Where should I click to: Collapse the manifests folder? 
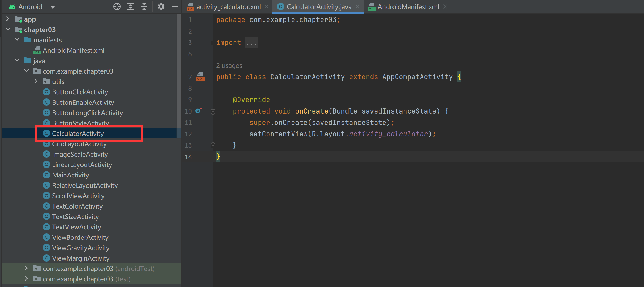click(x=17, y=40)
